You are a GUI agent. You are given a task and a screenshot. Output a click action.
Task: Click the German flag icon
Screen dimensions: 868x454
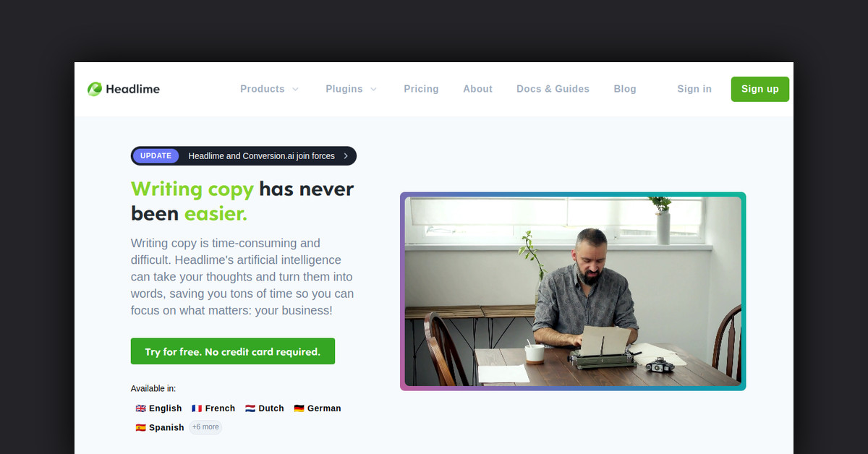pos(299,408)
